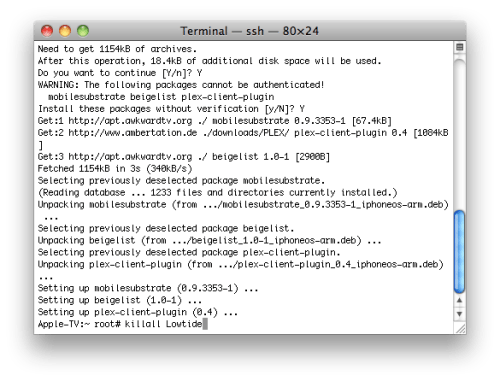Close the Terminal window with red button

click(47, 31)
